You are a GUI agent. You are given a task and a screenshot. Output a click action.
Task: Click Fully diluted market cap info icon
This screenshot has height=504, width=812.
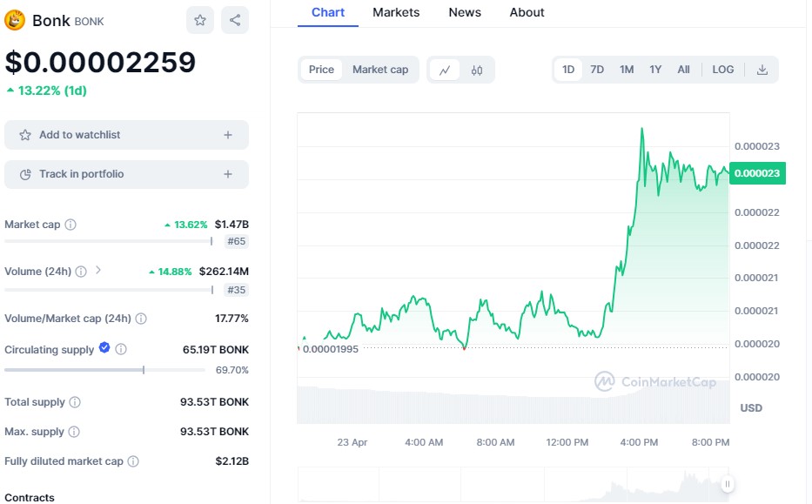coord(133,461)
